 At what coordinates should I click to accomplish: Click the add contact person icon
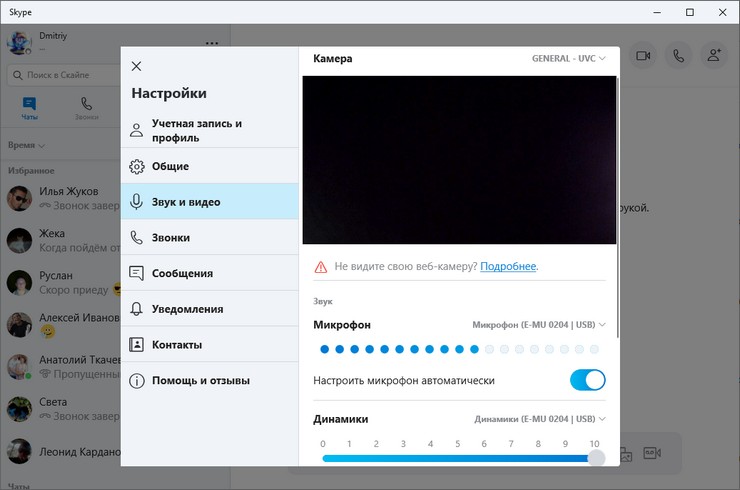tap(713, 56)
